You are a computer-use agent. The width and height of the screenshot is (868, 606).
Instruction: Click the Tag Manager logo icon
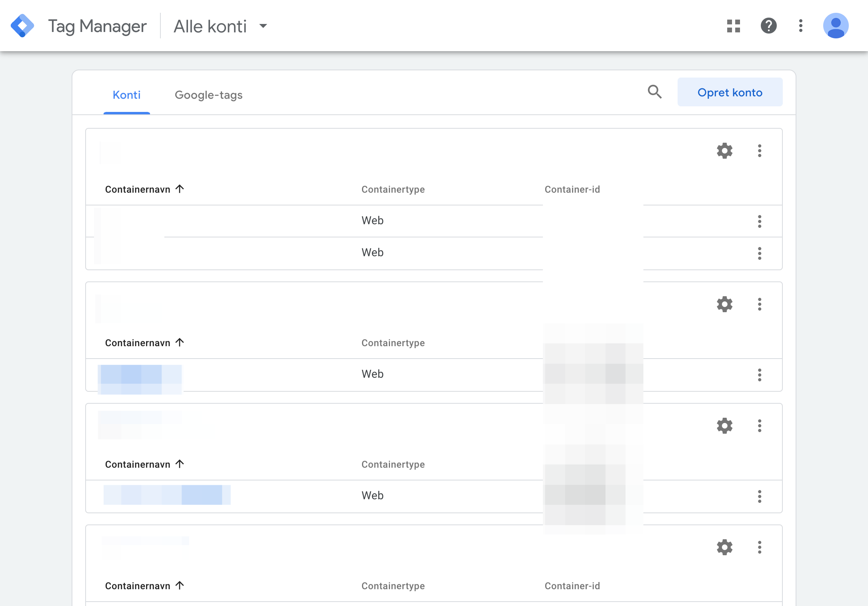[x=22, y=26]
